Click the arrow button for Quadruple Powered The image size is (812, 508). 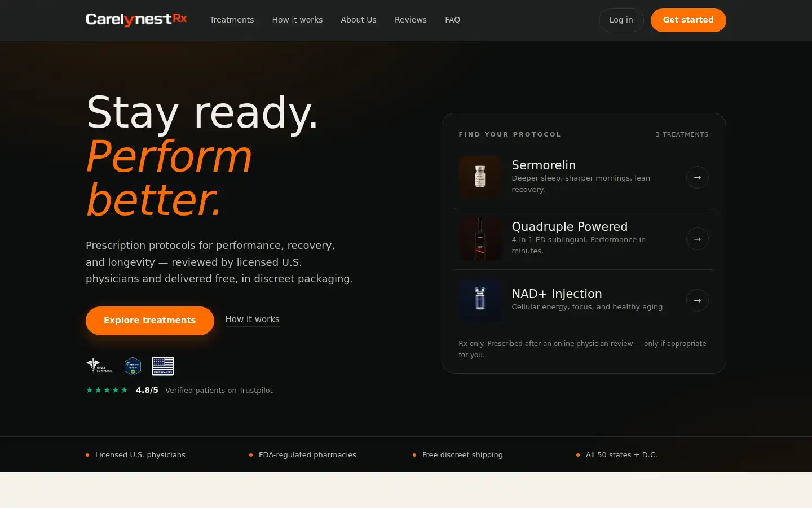coord(698,239)
